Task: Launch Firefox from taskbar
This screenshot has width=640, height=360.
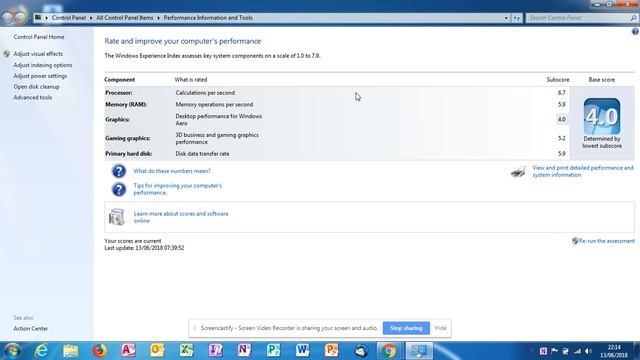Action: 99,351
